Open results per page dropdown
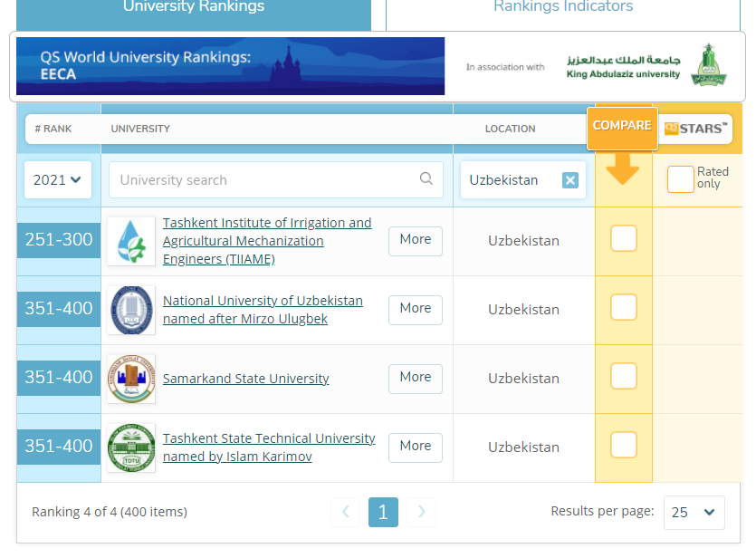The image size is (756, 558). click(x=694, y=513)
